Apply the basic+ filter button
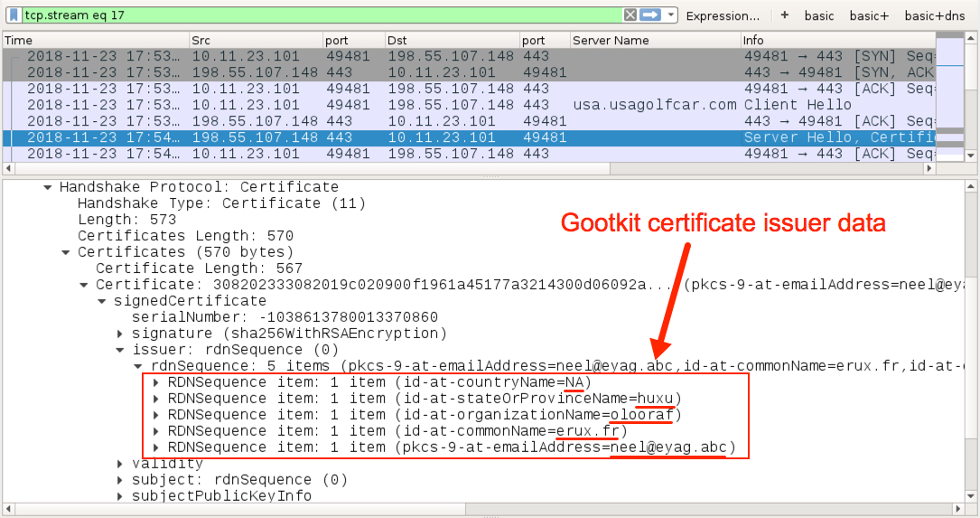Image resolution: width=980 pixels, height=518 pixels. pyautogui.click(x=869, y=15)
